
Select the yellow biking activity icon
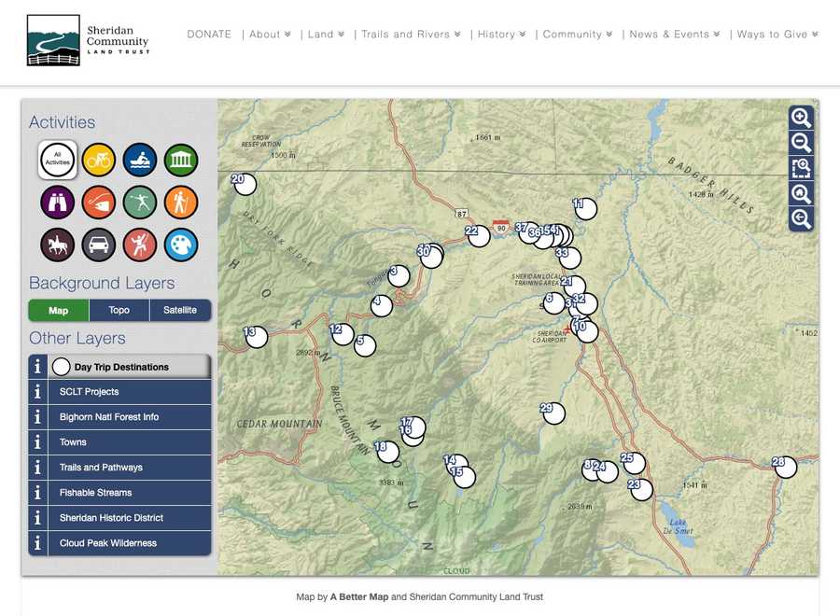[x=99, y=161]
